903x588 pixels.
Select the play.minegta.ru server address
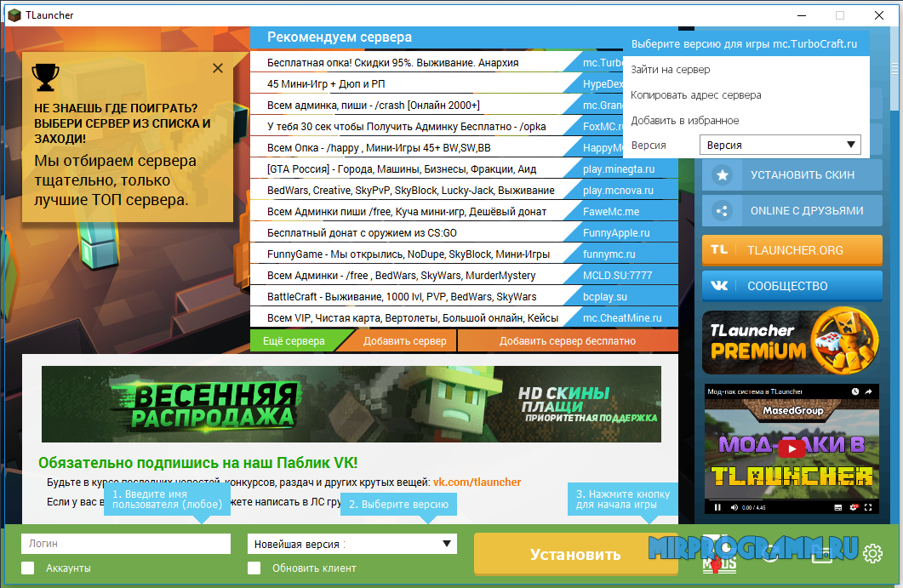(x=619, y=169)
